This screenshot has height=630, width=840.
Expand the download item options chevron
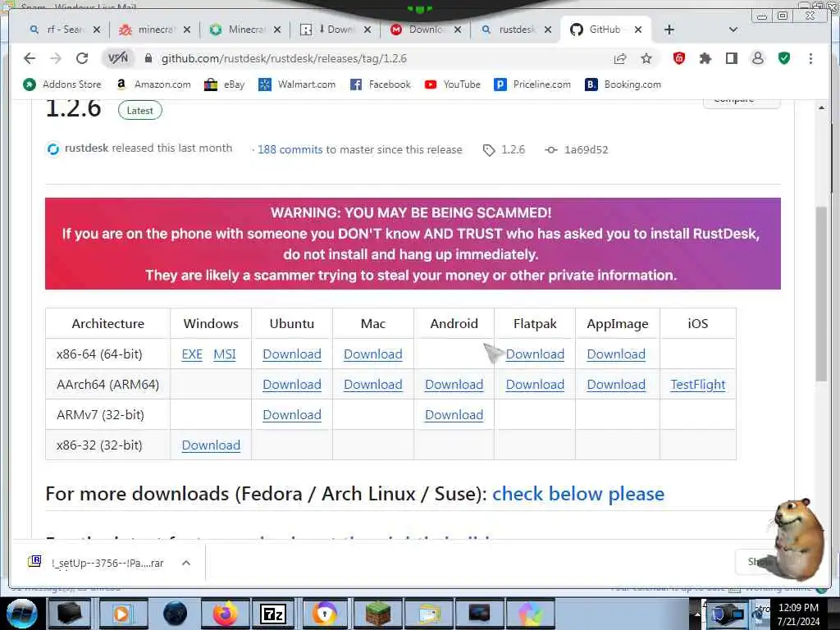(x=186, y=563)
